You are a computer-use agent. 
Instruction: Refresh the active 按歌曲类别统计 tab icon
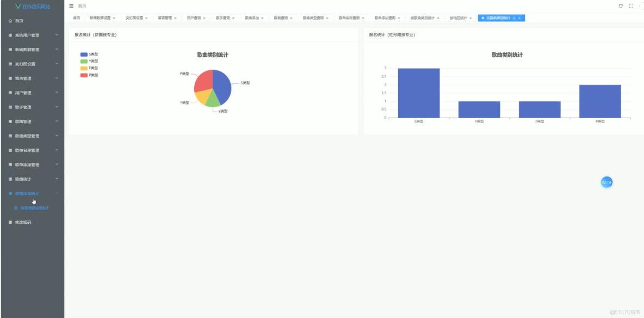pos(513,18)
